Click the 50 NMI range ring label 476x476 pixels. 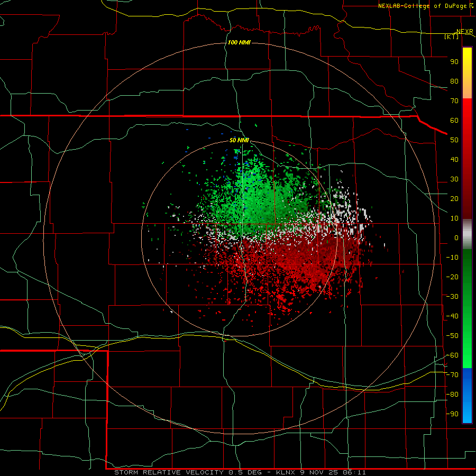(239, 140)
